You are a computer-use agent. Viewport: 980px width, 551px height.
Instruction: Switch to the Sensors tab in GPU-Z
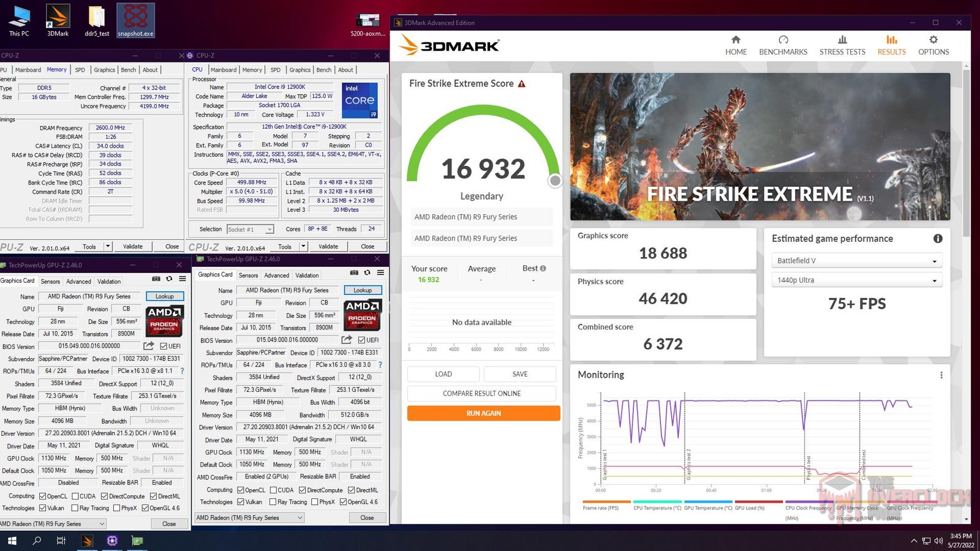(x=248, y=275)
